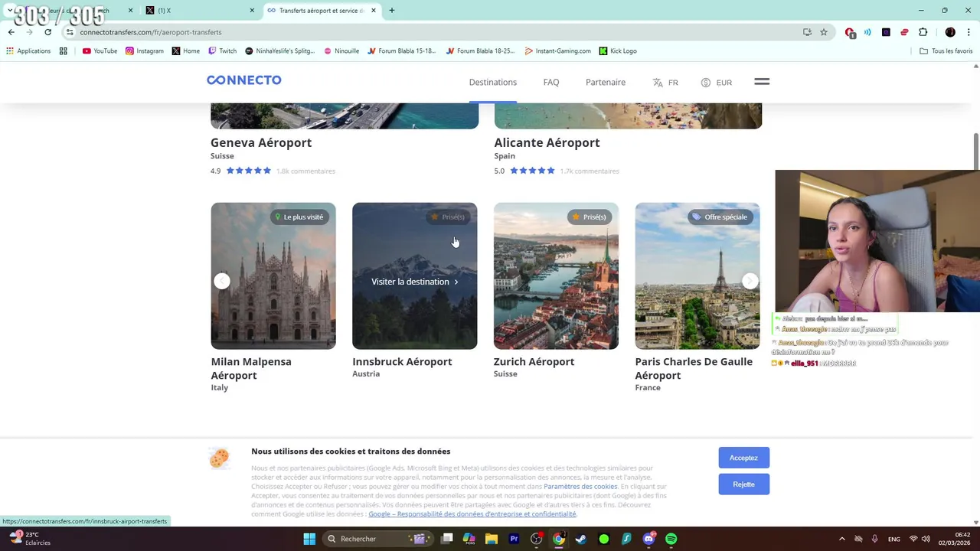Click the Le plus visité badge on the Milan card
Screen dimensions: 980x551
[x=299, y=217]
